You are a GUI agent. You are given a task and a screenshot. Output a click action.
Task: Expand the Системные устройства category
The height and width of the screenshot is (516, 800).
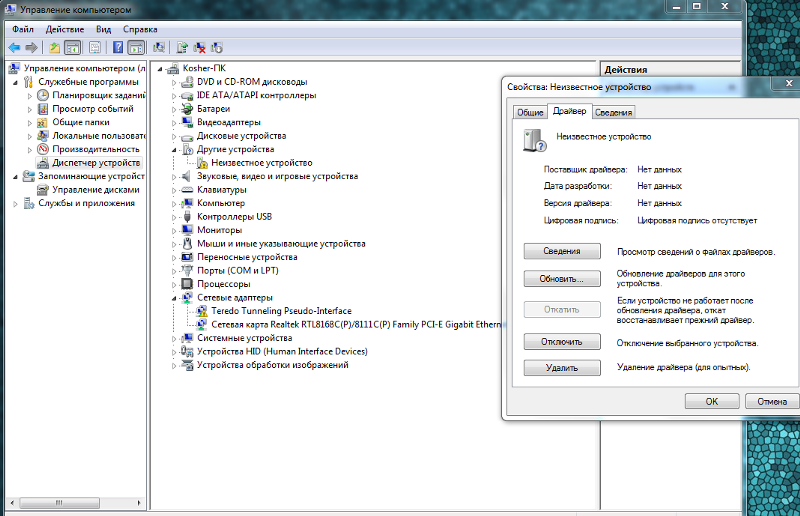click(174, 338)
